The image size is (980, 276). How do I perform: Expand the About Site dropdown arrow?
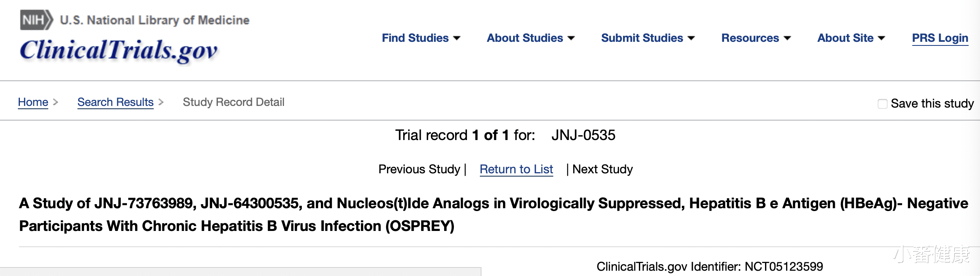click(881, 39)
